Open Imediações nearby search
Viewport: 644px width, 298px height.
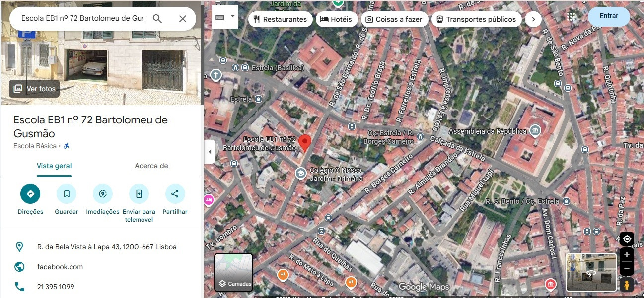point(103,194)
